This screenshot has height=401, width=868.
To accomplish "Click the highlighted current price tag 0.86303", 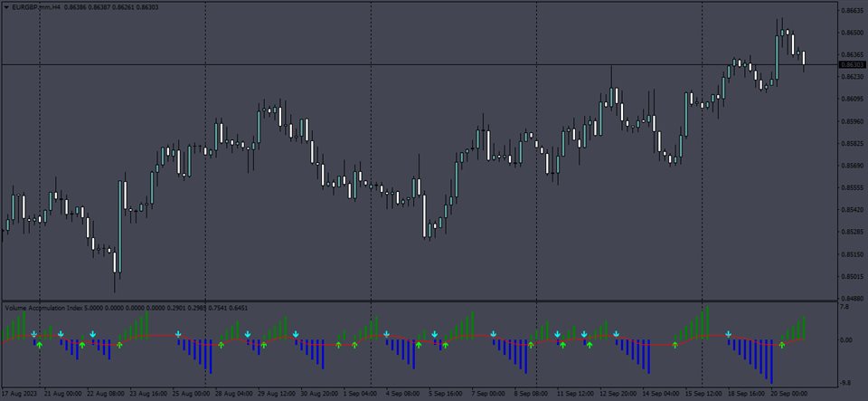I will [853, 65].
